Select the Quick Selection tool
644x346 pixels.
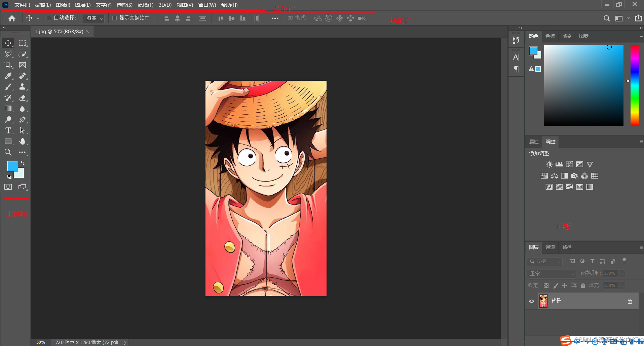22,54
